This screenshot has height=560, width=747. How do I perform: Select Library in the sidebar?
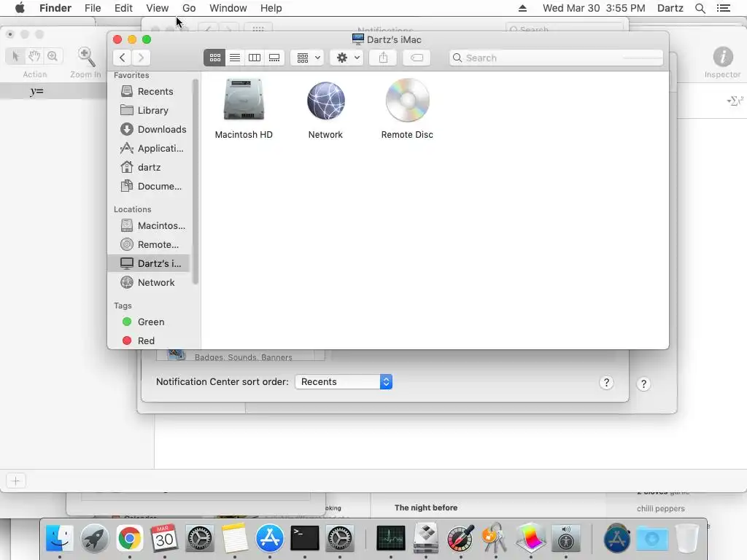tap(148, 111)
